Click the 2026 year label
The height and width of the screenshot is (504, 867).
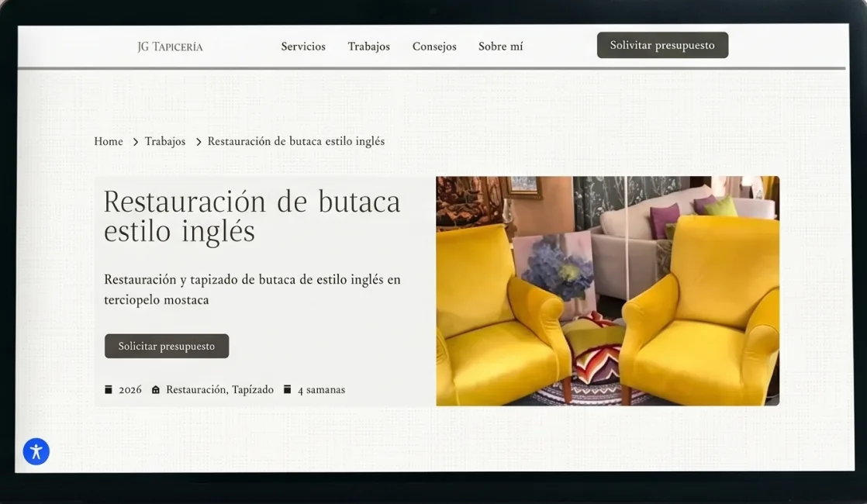click(130, 389)
